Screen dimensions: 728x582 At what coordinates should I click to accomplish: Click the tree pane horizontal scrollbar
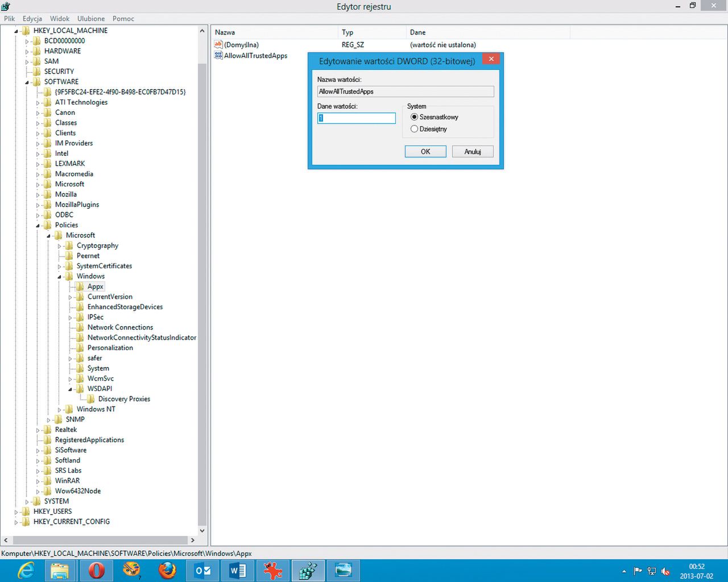click(x=100, y=540)
